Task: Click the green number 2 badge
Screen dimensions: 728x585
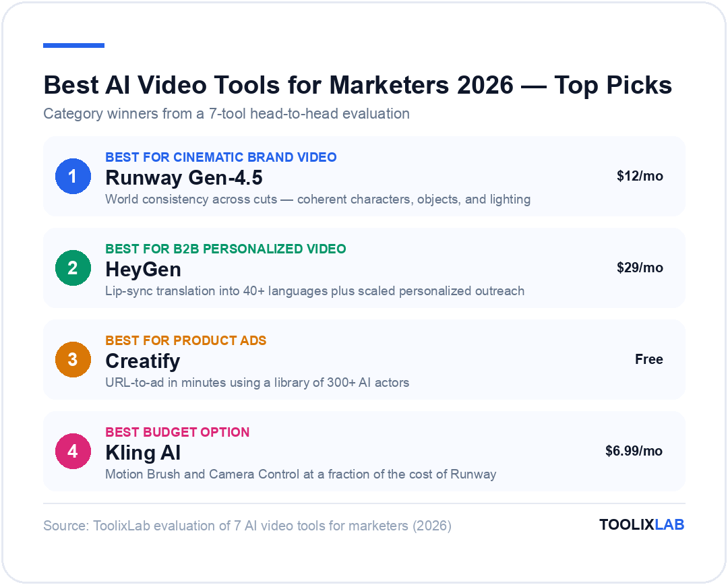Action: [x=73, y=268]
